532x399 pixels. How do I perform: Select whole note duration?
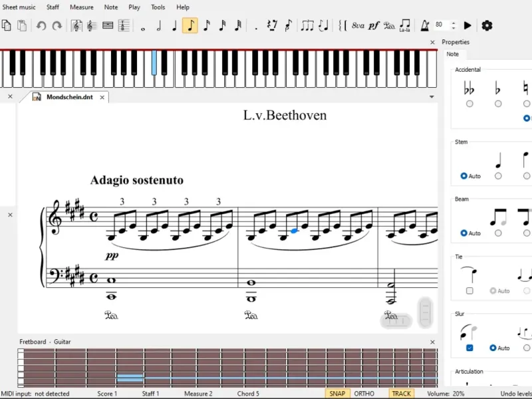[143, 29]
